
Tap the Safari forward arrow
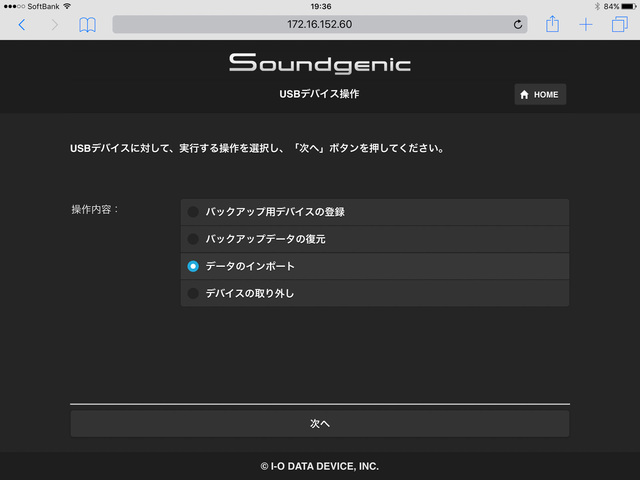[54, 25]
